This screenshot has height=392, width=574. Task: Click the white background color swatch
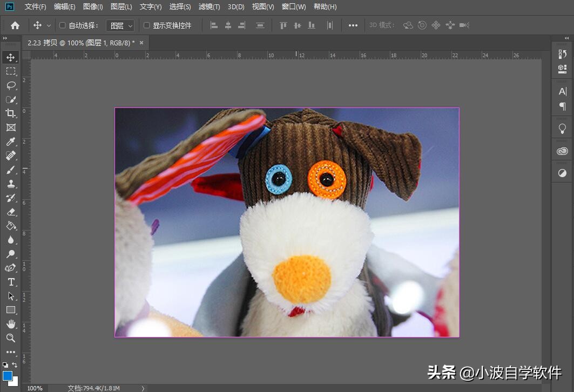15,383
